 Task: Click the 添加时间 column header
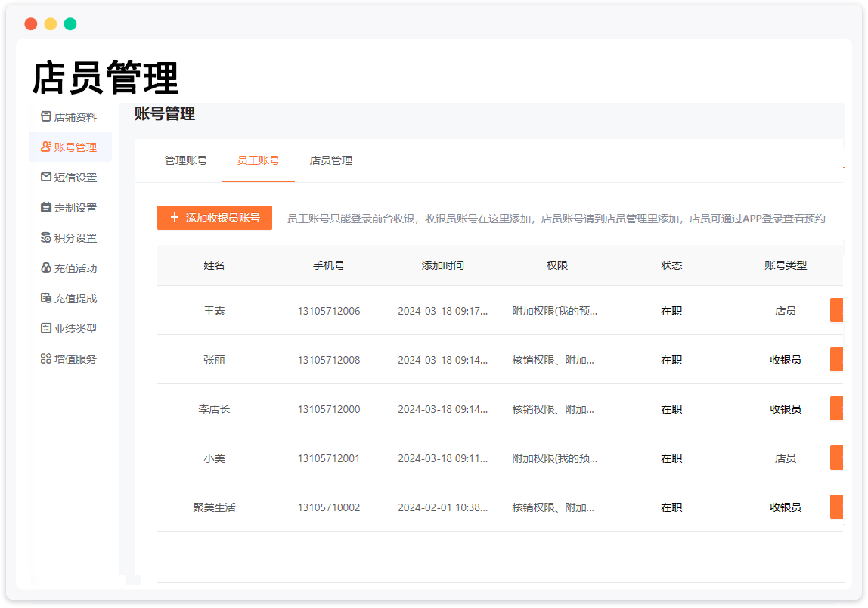pyautogui.click(x=442, y=265)
